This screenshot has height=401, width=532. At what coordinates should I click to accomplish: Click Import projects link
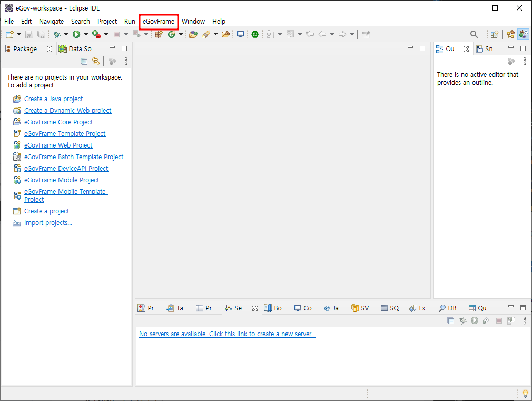tap(48, 223)
